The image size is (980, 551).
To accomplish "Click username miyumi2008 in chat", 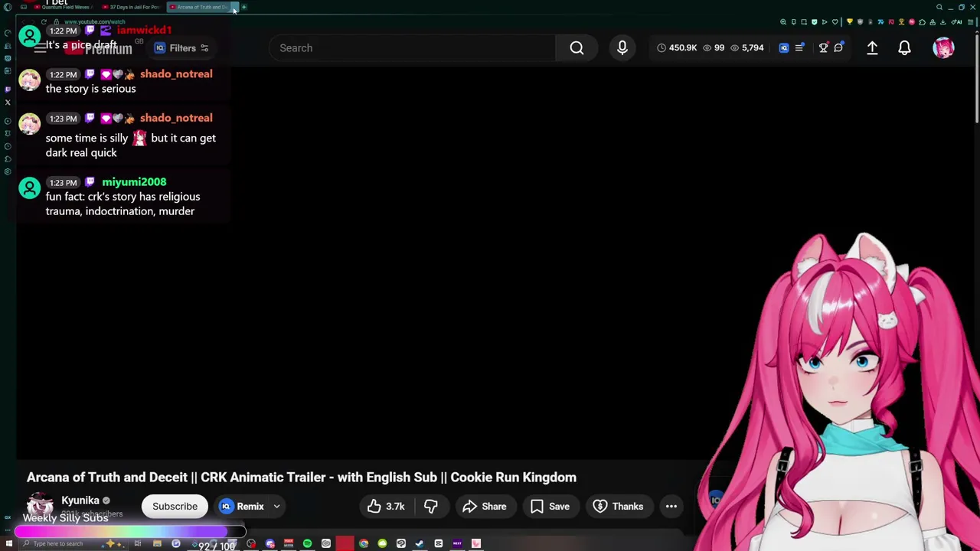I will click(134, 182).
